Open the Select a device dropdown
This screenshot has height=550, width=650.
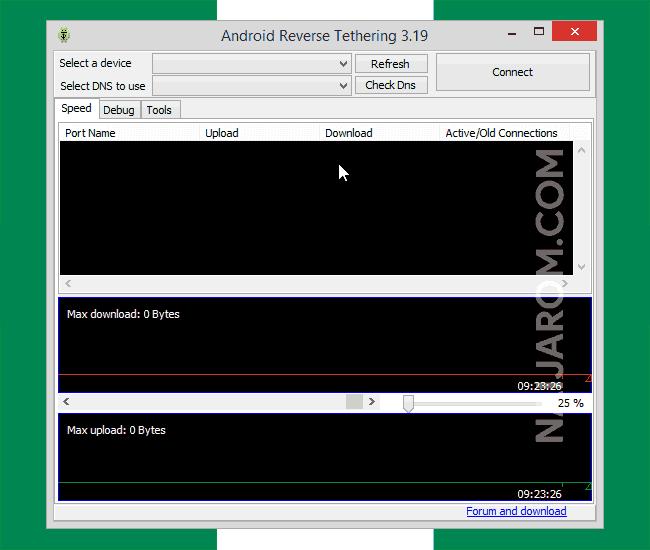[252, 64]
